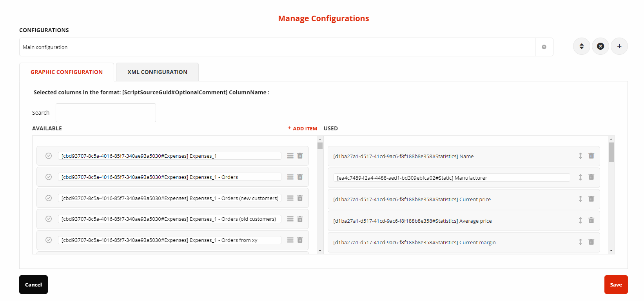Delete the Expenses_1 available item via trash icon

click(300, 156)
